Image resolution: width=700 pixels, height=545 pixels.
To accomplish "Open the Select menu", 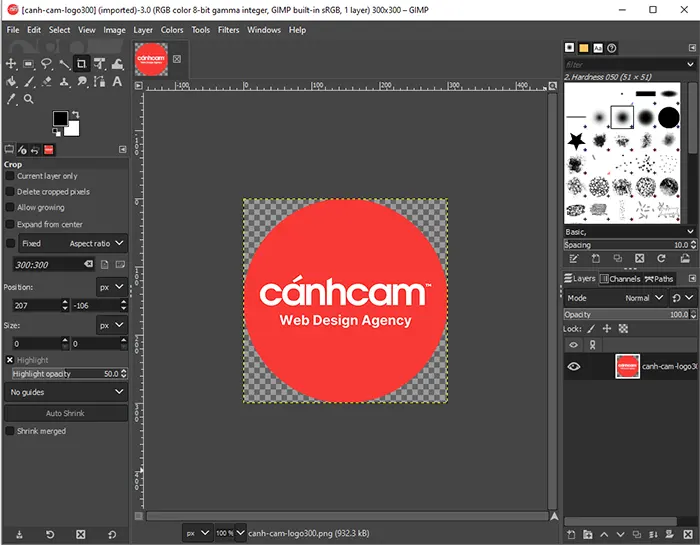I will 59,30.
